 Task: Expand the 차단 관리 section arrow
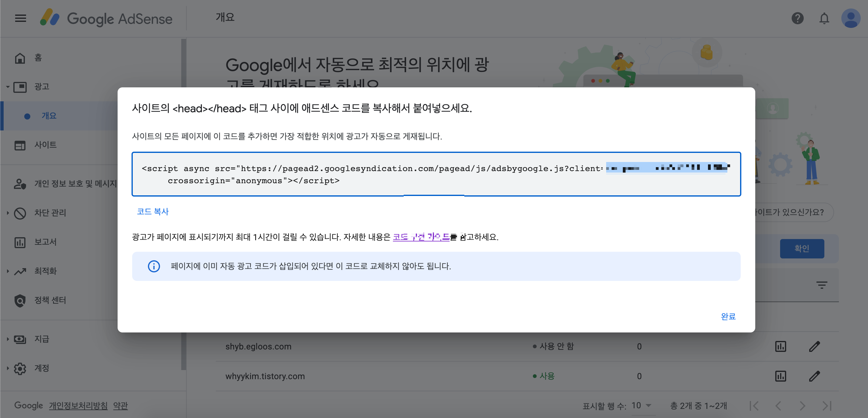(8, 213)
